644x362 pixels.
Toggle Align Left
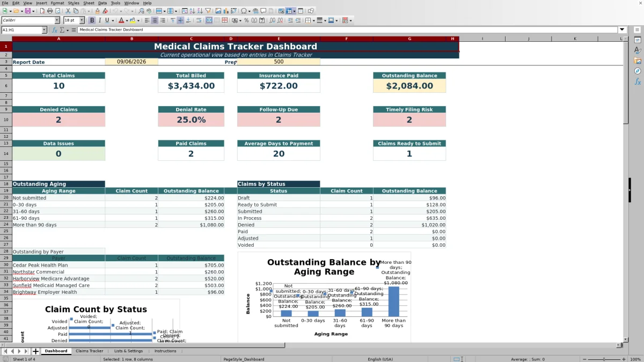(x=147, y=20)
